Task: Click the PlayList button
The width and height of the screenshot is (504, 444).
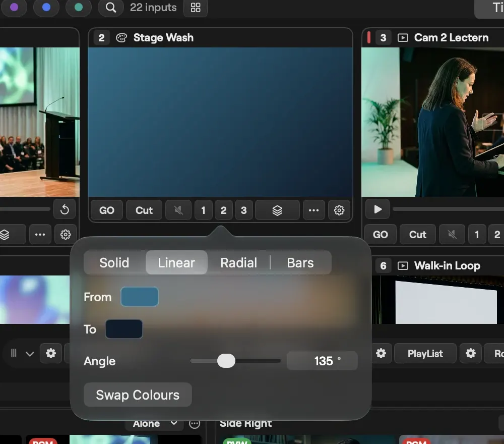Action: click(x=425, y=354)
